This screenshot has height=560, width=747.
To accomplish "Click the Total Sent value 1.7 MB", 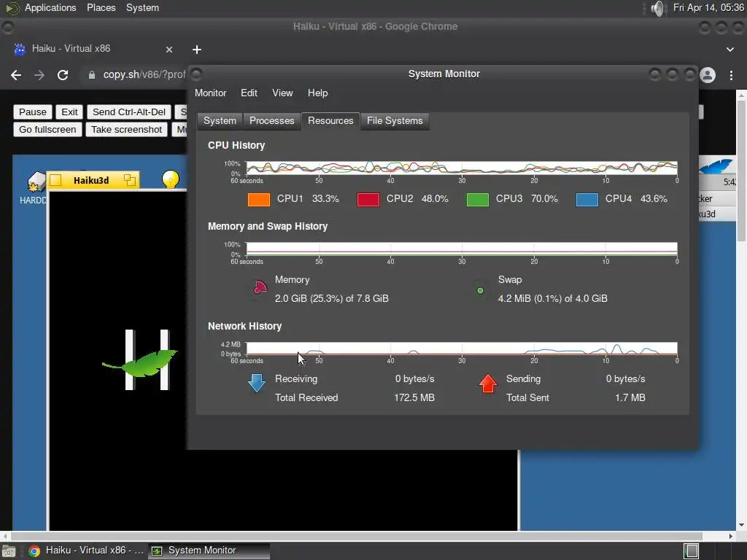I will coord(630,397).
